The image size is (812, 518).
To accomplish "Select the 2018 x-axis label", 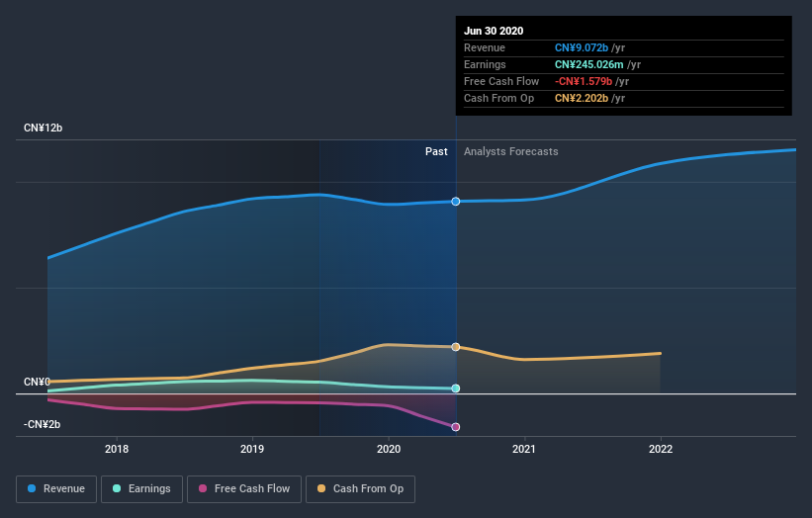I will click(117, 449).
